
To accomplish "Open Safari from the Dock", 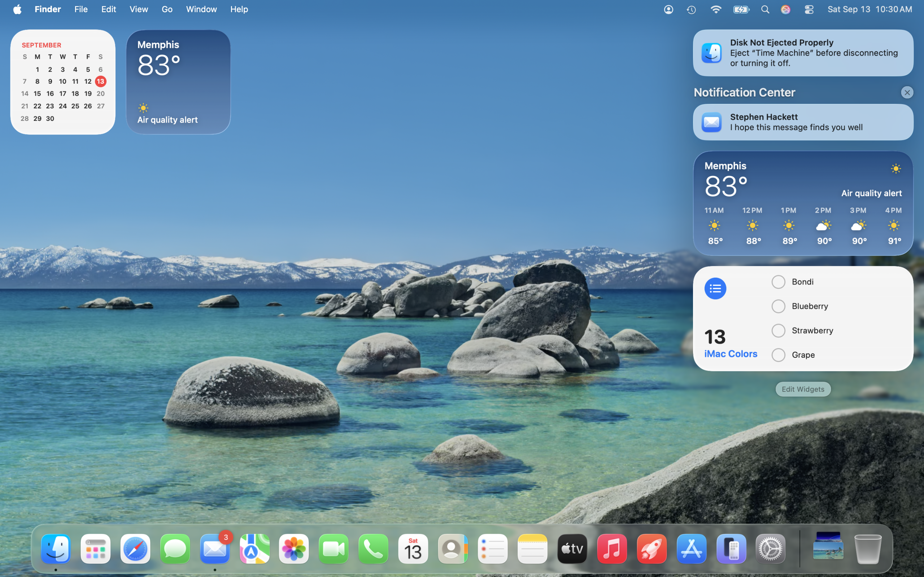I will pos(135,549).
